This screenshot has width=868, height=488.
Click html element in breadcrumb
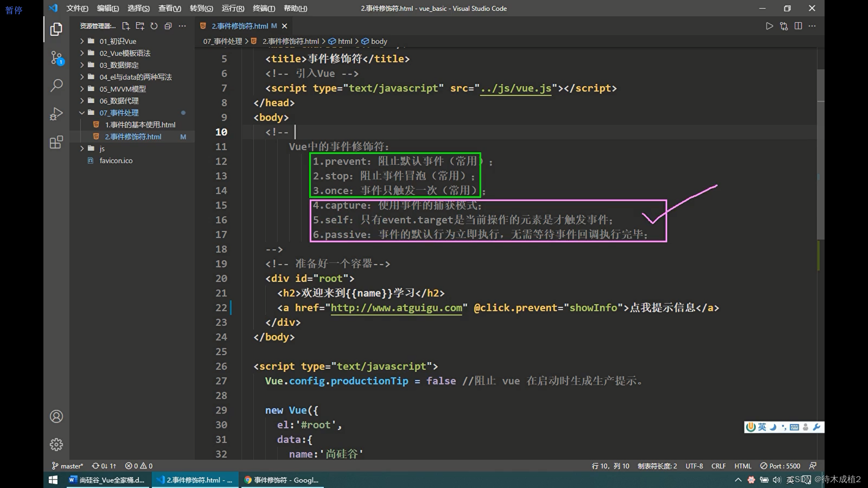pos(340,41)
